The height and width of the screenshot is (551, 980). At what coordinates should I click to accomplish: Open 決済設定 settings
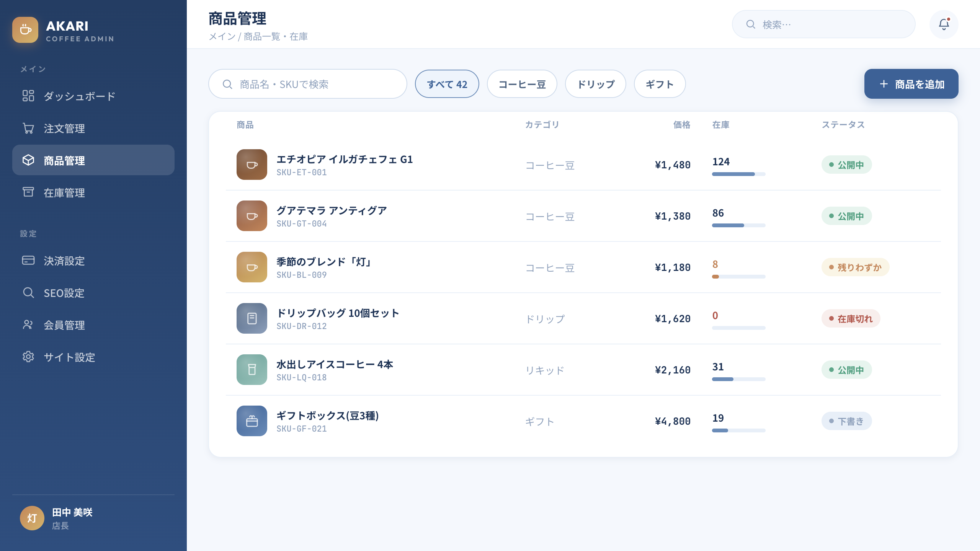point(93,260)
